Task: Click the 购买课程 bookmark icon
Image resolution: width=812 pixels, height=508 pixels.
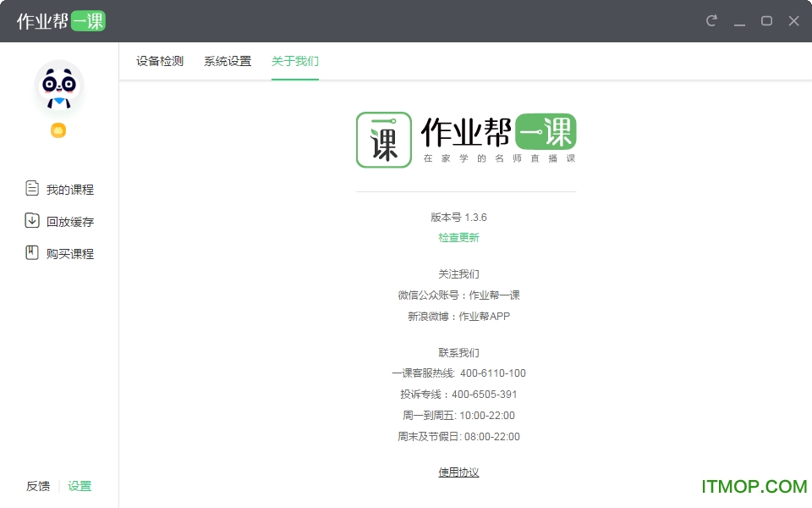Action: pyautogui.click(x=31, y=252)
